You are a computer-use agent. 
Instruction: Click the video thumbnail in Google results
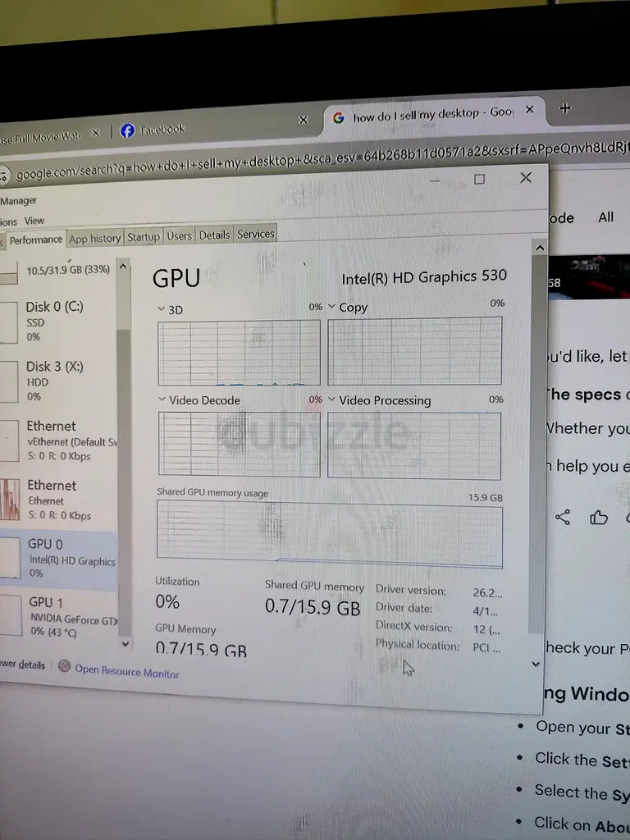[x=588, y=276]
